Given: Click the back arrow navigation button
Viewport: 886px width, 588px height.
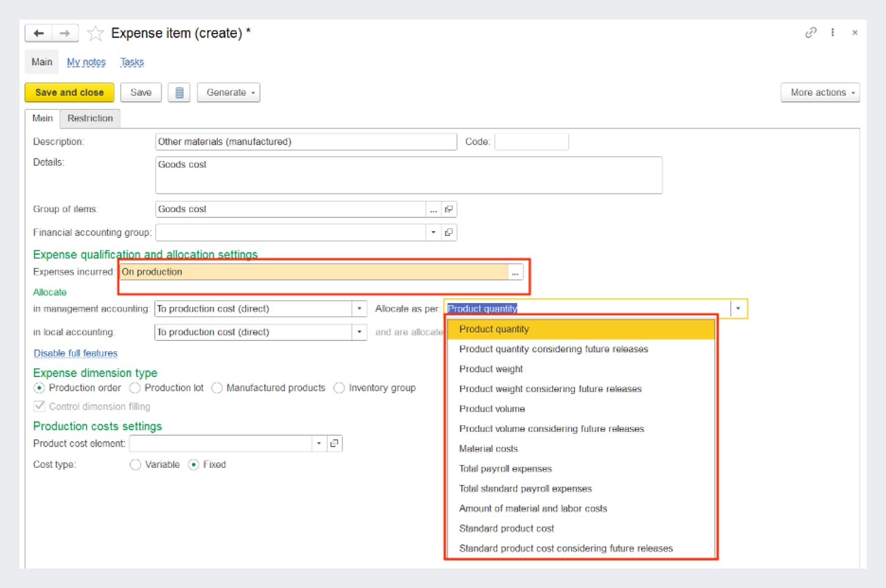Looking at the screenshot, I should coord(38,33).
